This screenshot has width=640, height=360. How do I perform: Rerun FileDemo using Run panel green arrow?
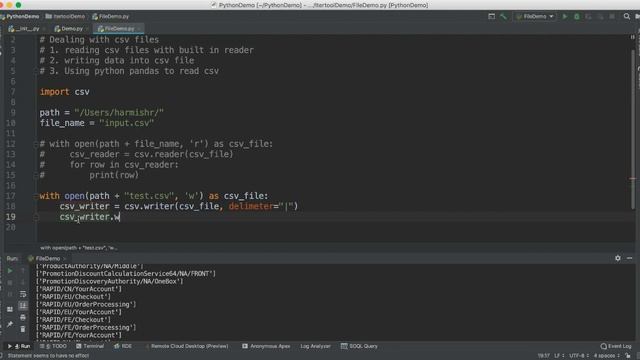tap(10, 271)
